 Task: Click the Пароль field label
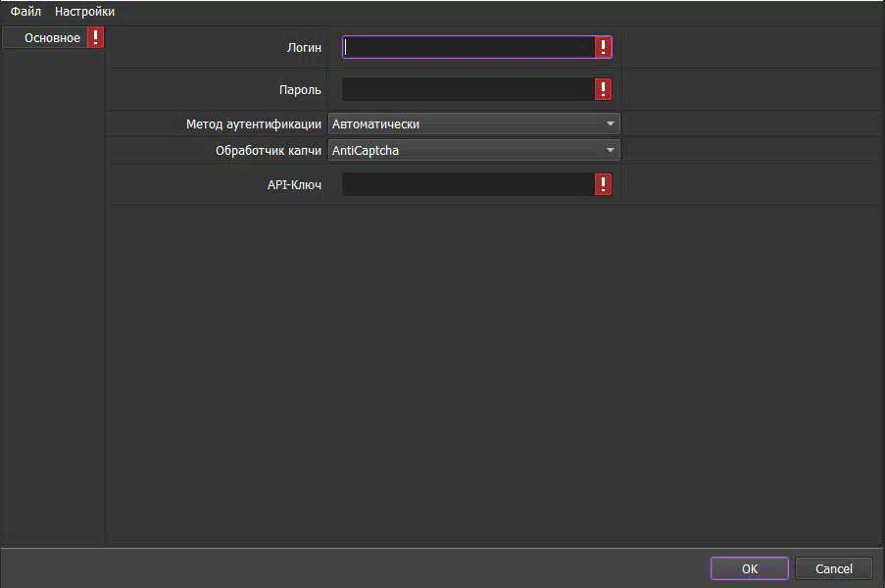point(300,89)
